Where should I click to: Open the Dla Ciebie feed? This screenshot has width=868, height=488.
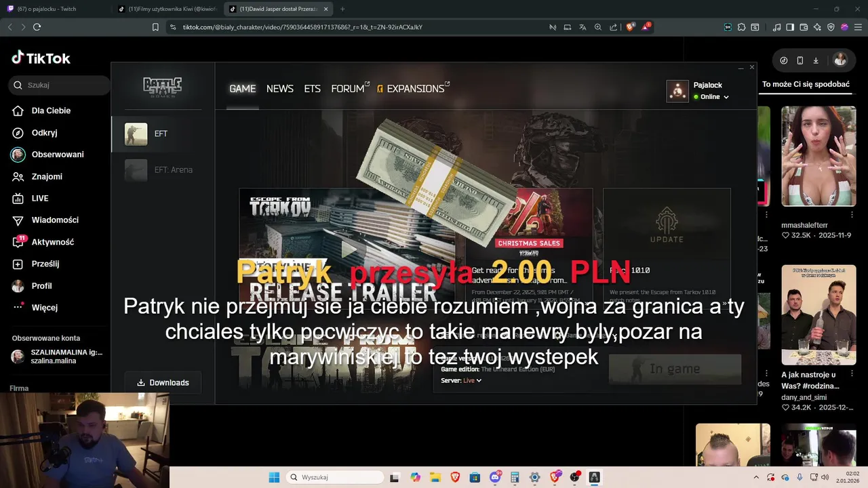(51, 110)
